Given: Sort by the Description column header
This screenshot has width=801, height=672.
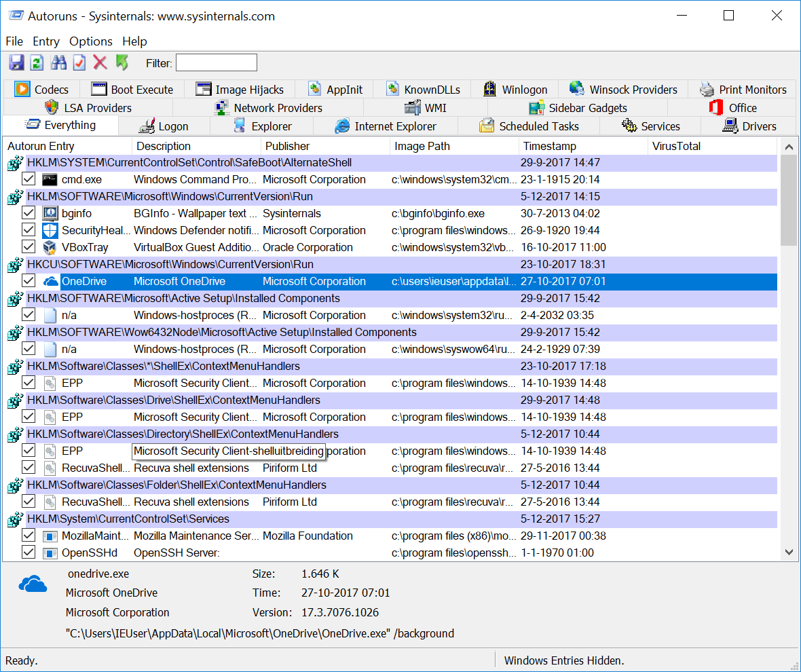Looking at the screenshot, I should click(197, 146).
